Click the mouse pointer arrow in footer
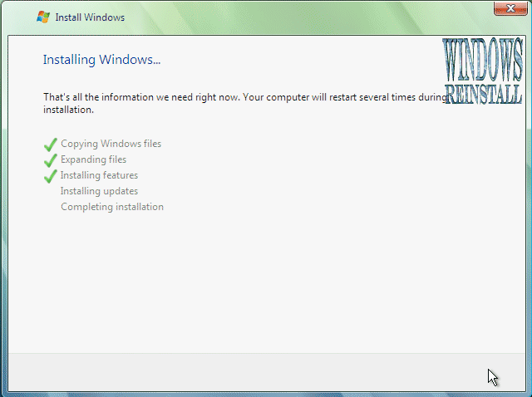 click(492, 376)
